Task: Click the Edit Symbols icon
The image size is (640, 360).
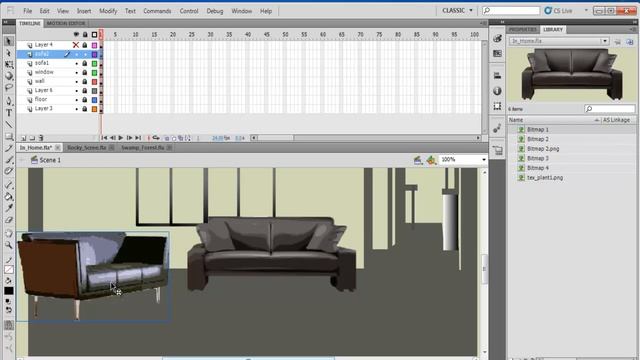Action: pyautogui.click(x=431, y=160)
